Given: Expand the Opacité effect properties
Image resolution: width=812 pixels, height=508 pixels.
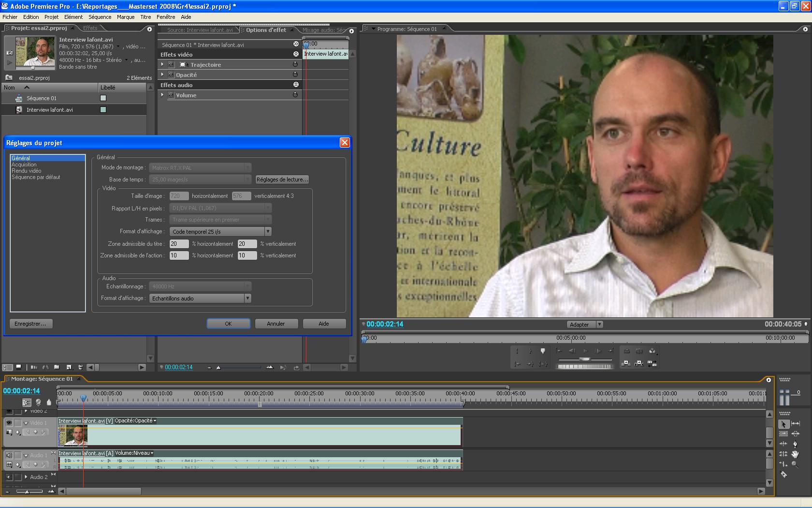Looking at the screenshot, I should [x=162, y=75].
